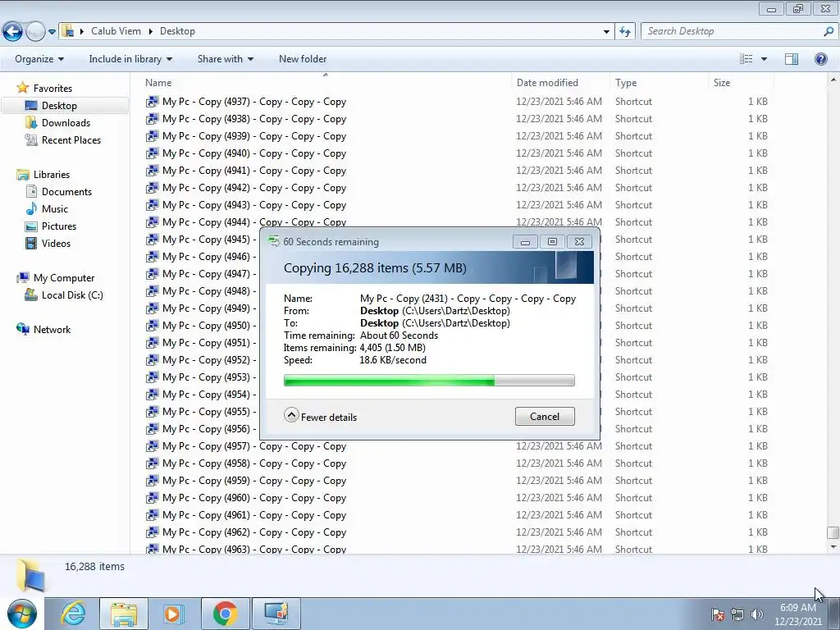Viewport: 840px width, 630px height.
Task: Click shortcut icon of Copy (4961)
Action: 153,515
